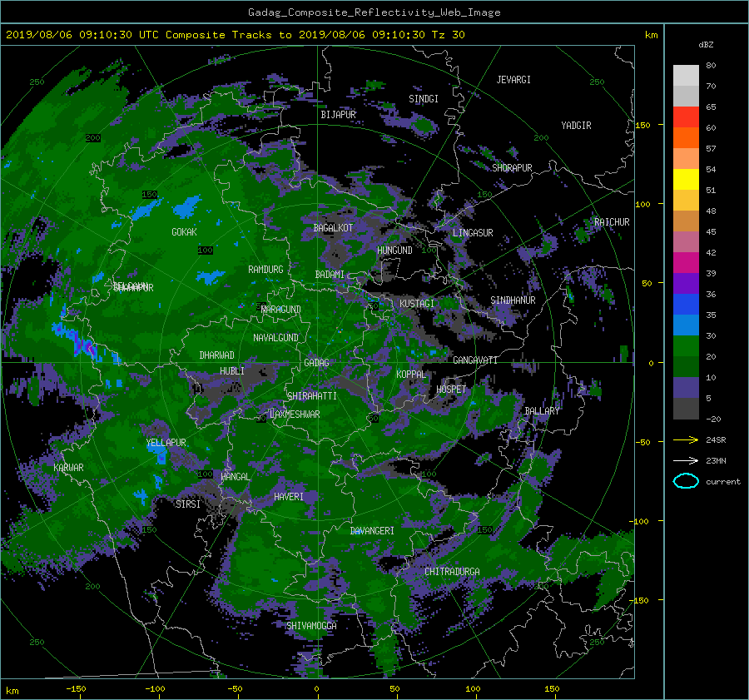The height and width of the screenshot is (700, 749).
Task: Click the 'LAXMESHWAR' city label
Action: (x=295, y=415)
